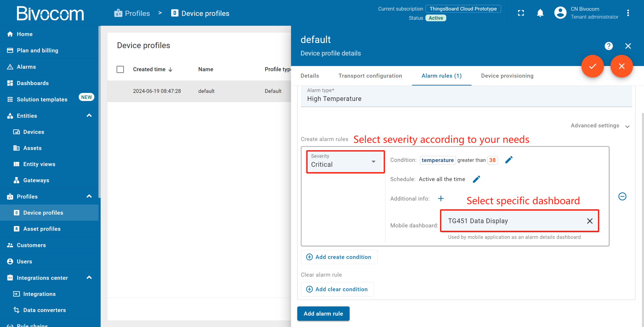The width and height of the screenshot is (644, 327).
Task: Apply changes orange checkmark button
Action: click(x=592, y=66)
